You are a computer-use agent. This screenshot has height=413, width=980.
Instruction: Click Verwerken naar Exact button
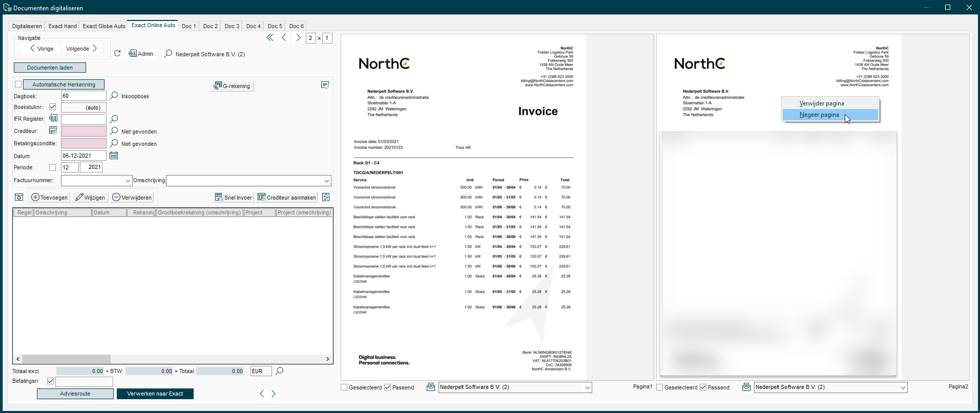(155, 394)
